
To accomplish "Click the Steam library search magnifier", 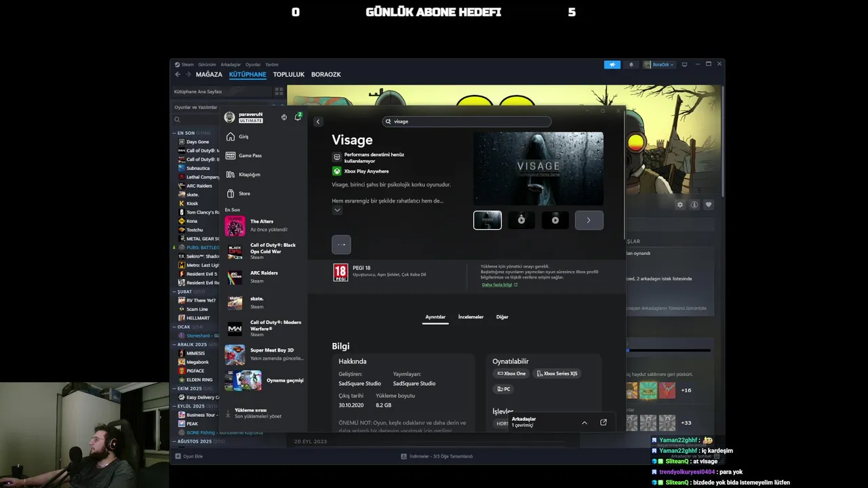I will click(x=177, y=120).
